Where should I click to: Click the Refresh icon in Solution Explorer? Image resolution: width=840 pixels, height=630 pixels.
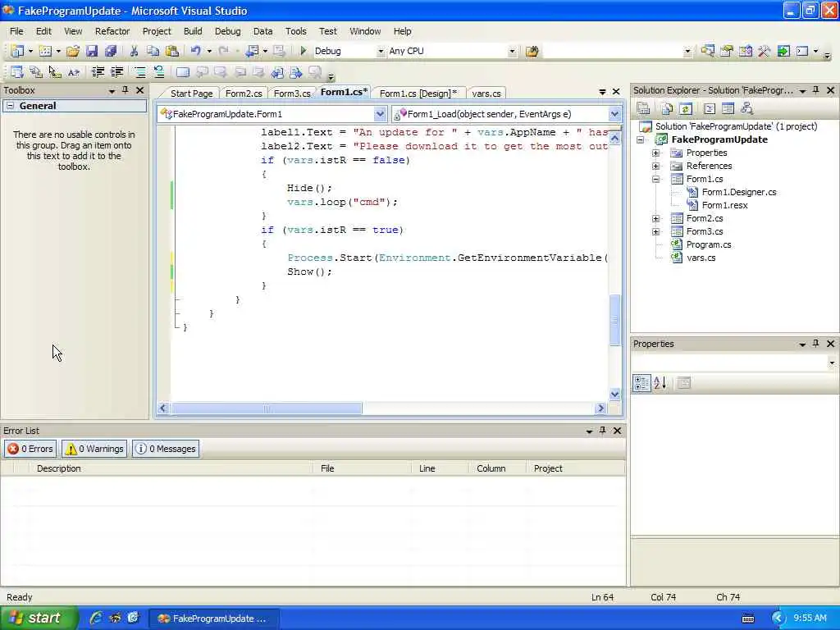(686, 109)
